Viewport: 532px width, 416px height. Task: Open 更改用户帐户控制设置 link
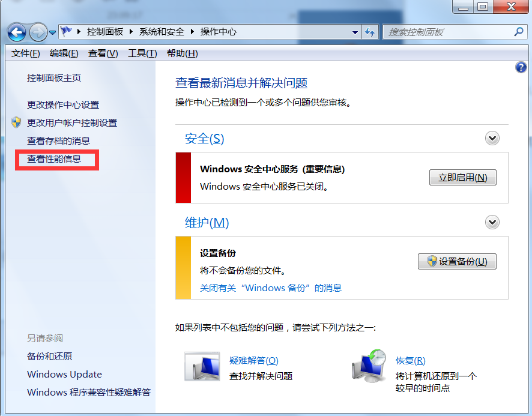coord(72,123)
